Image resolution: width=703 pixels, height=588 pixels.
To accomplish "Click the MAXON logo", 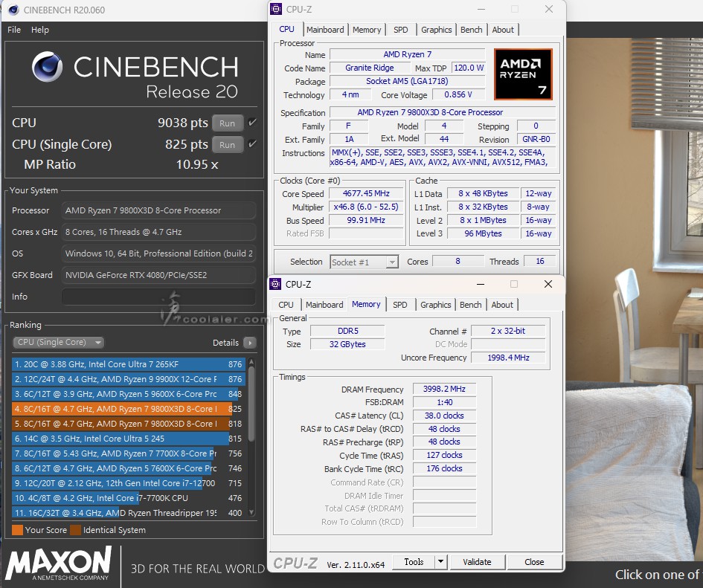I will [x=58, y=563].
